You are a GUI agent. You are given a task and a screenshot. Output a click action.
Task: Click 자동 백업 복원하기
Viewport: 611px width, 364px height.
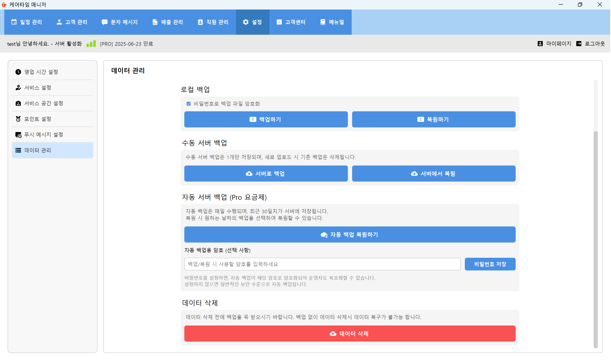(350, 234)
